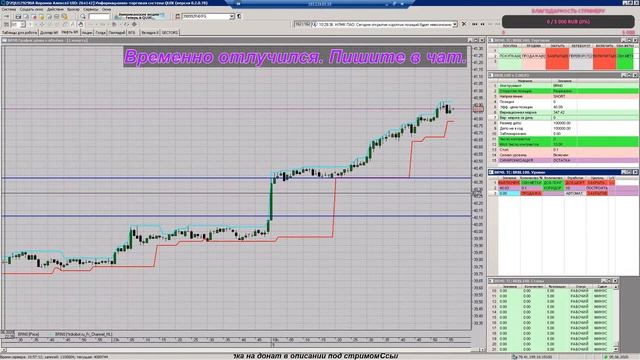Screen dimensions: 640x360
Task: Select the Инструмент row value BRN0
Action: (x=558, y=86)
